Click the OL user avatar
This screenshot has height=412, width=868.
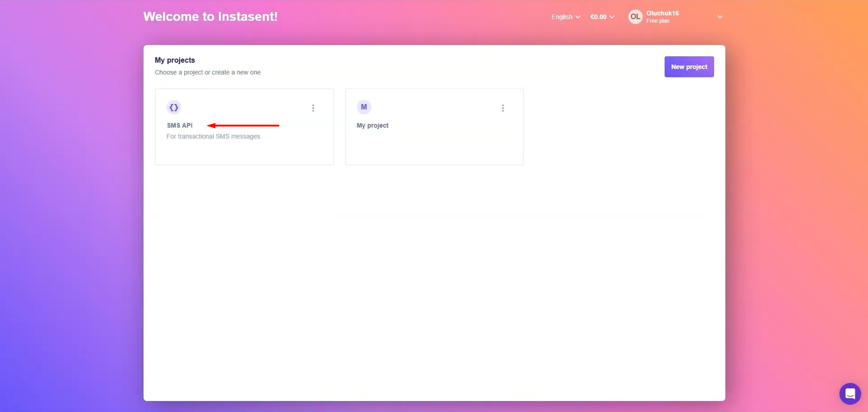[x=635, y=17]
